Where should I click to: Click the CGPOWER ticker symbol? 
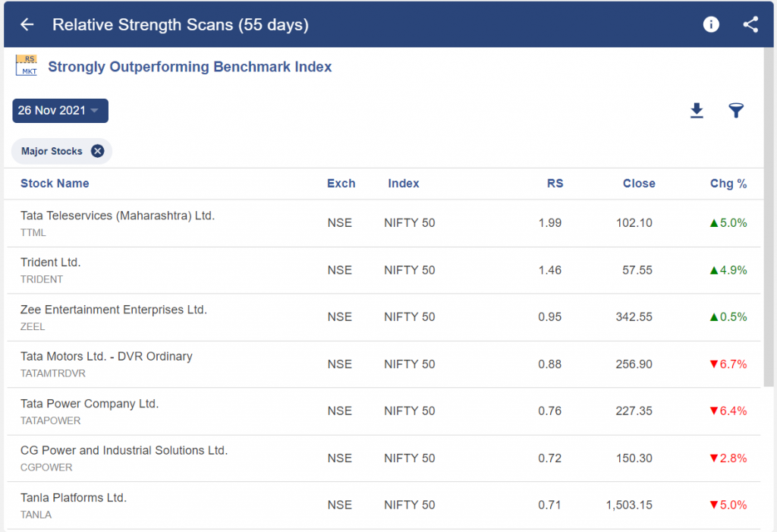pos(46,467)
